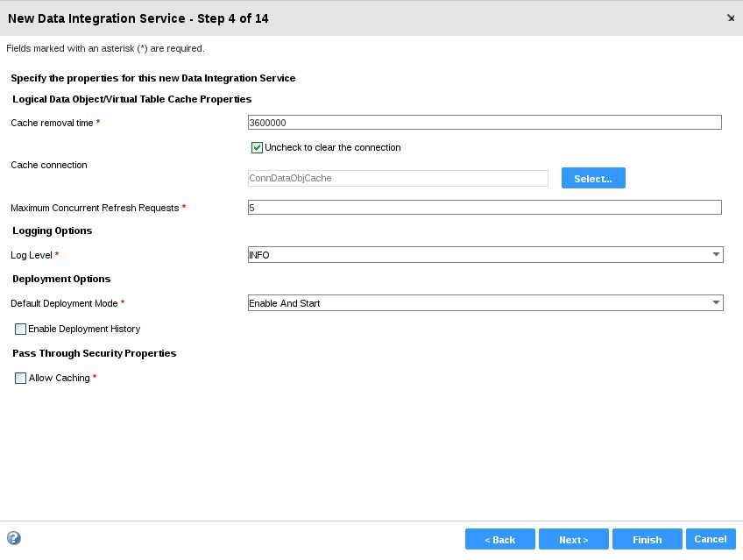743x560 pixels.
Task: Click the Default Deployment Mode label
Action: (64, 303)
